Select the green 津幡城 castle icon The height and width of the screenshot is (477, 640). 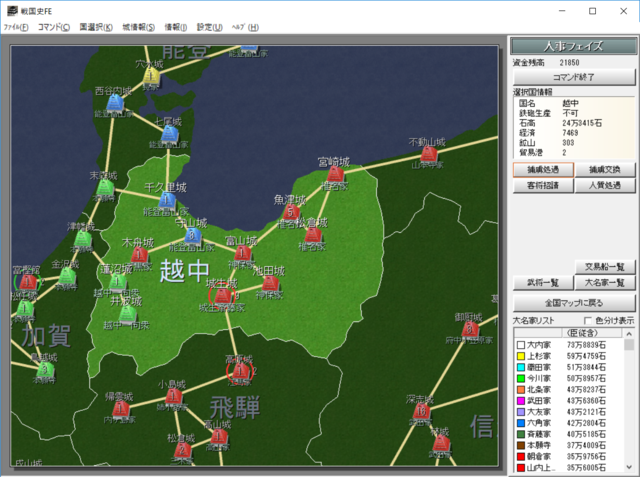point(83,238)
